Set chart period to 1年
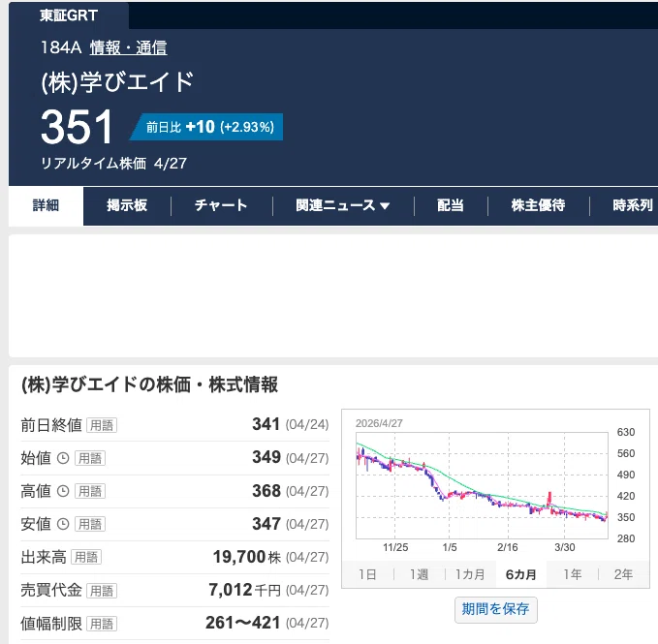 pyautogui.click(x=573, y=574)
